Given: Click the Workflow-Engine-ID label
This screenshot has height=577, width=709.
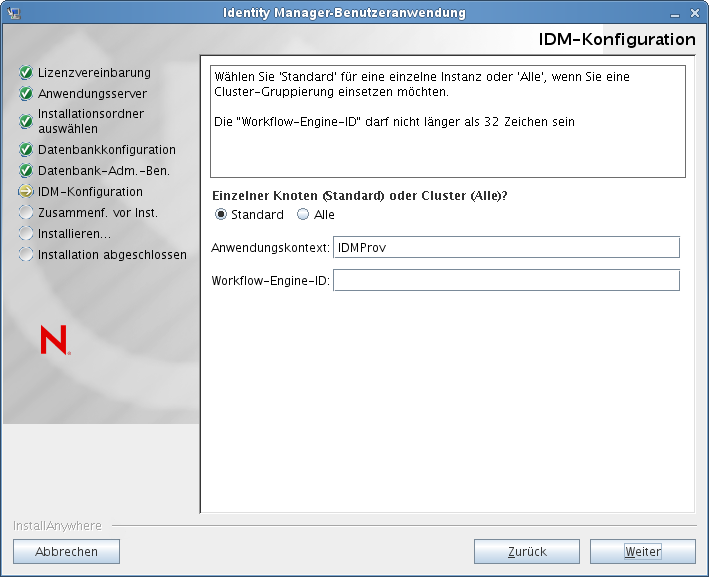Looking at the screenshot, I should [270, 281].
